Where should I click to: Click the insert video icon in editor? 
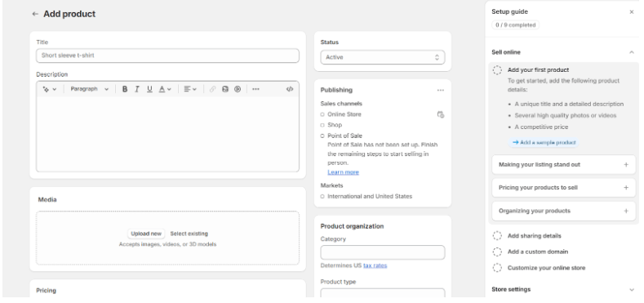(x=238, y=89)
